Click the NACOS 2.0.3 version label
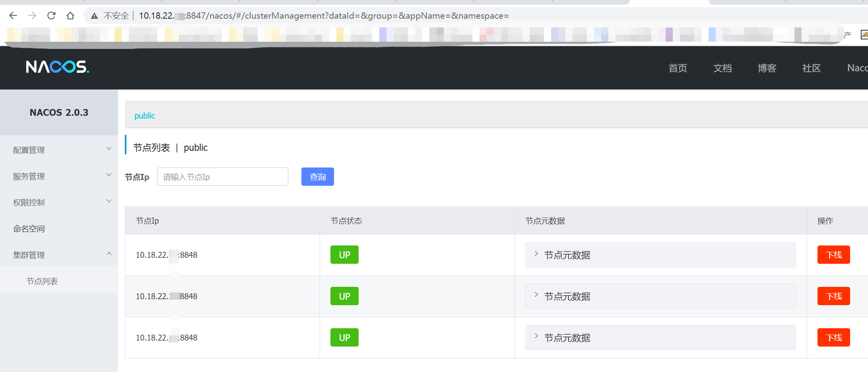Screen dimensions: 868x372 tap(59, 113)
